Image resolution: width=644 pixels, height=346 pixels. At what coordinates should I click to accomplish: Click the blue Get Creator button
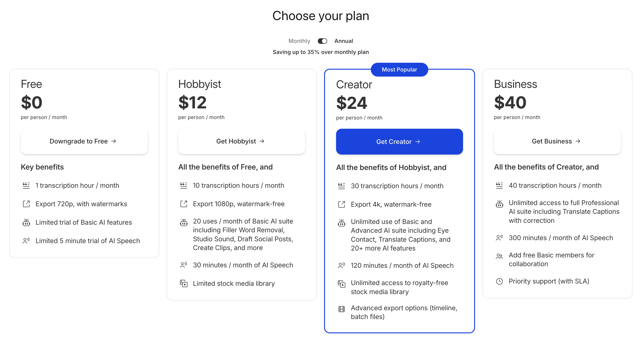399,142
